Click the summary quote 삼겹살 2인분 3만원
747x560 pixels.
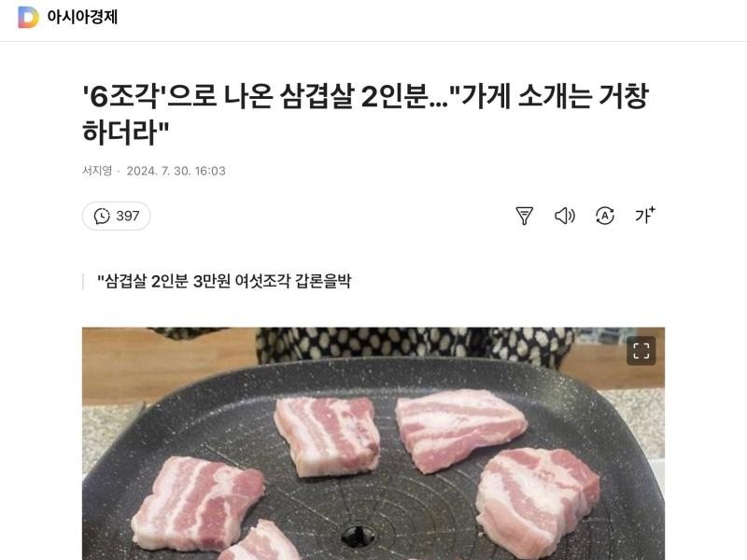coord(224,282)
